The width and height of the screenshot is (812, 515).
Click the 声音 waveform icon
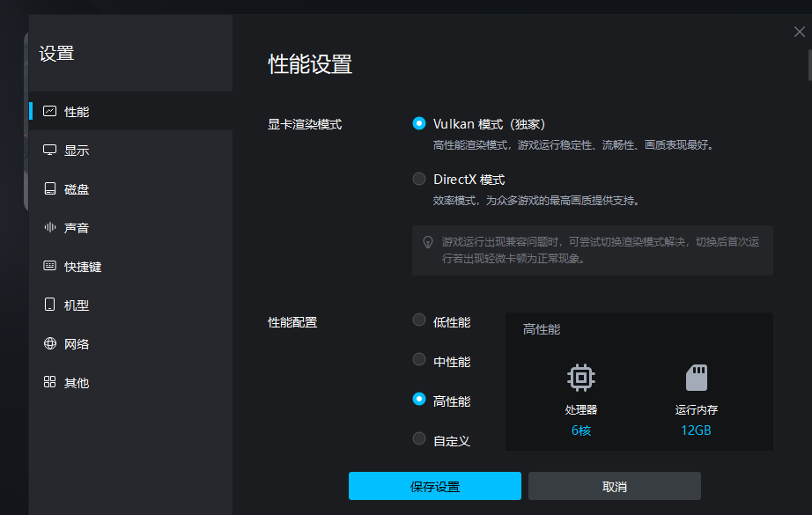tap(49, 227)
